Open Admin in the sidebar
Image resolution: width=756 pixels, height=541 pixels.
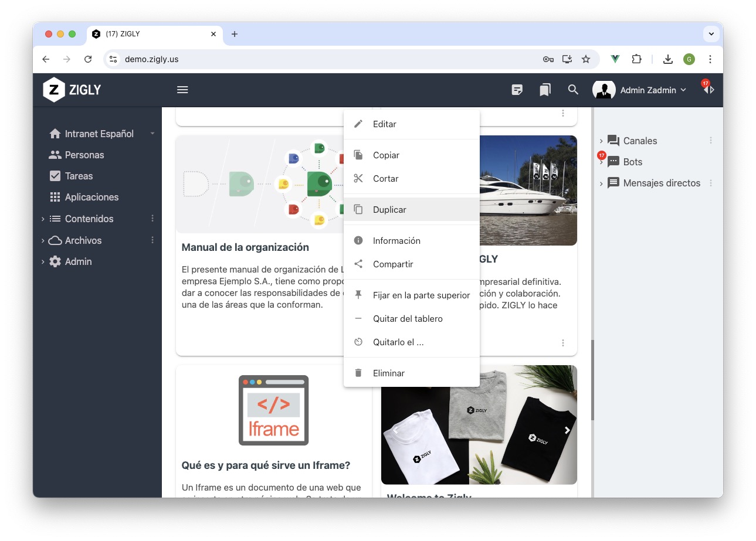tap(70, 261)
